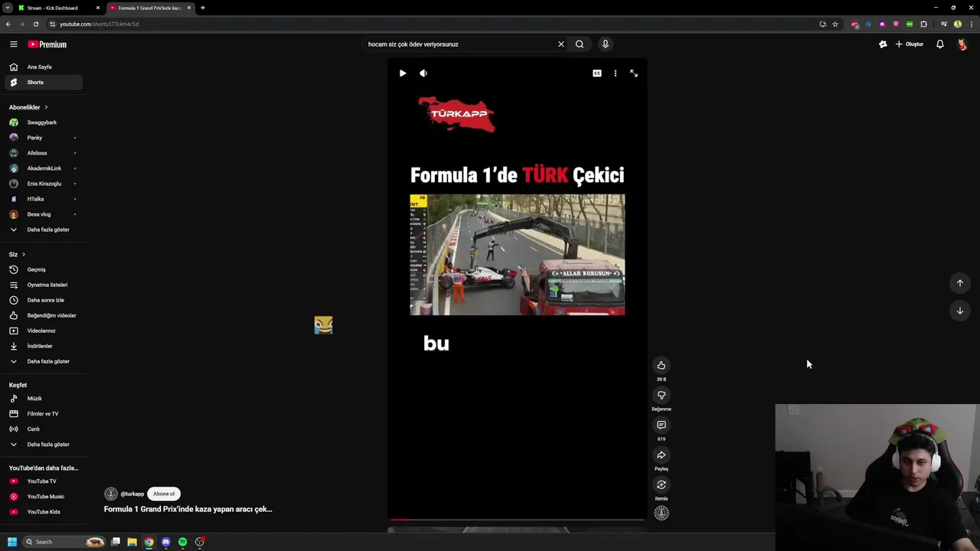Open the YouTube hamburger guide menu
Screen dimensions: 980x551
(x=13, y=44)
